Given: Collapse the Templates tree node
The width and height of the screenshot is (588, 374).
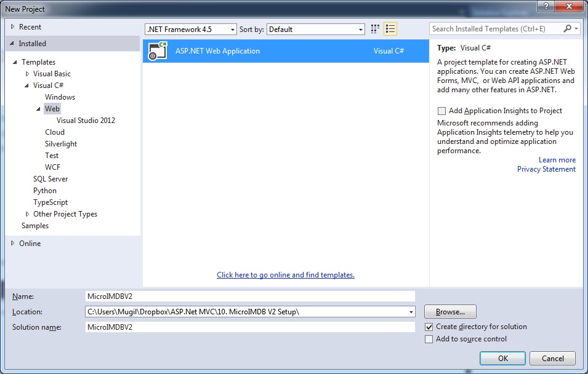Looking at the screenshot, I should (x=15, y=62).
